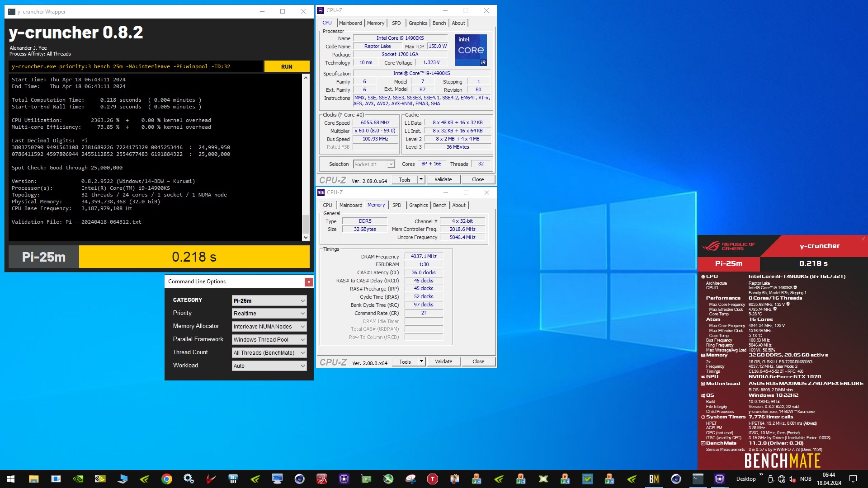Click y-cruncher output scrollbar down arrow
The height and width of the screenshot is (488, 868).
coord(306,237)
